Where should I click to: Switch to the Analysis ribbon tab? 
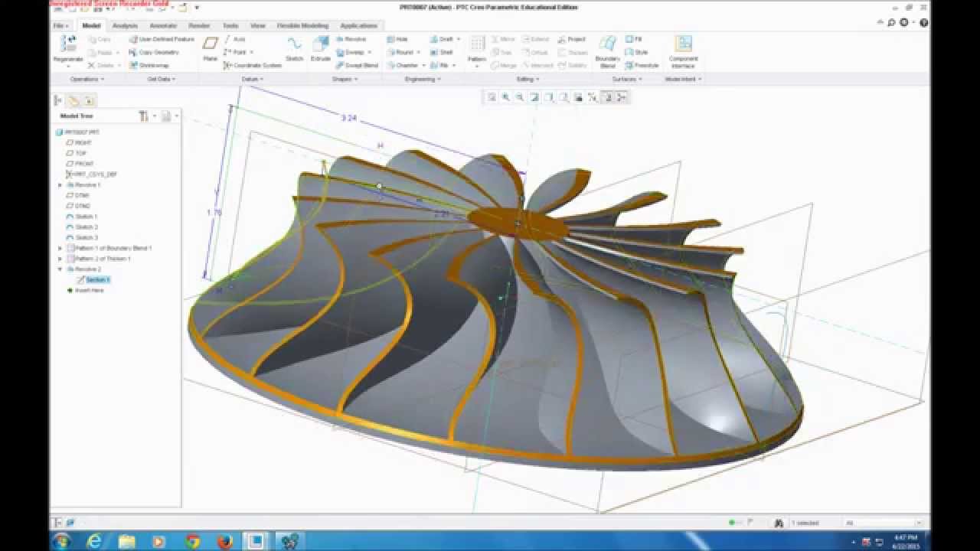point(125,26)
